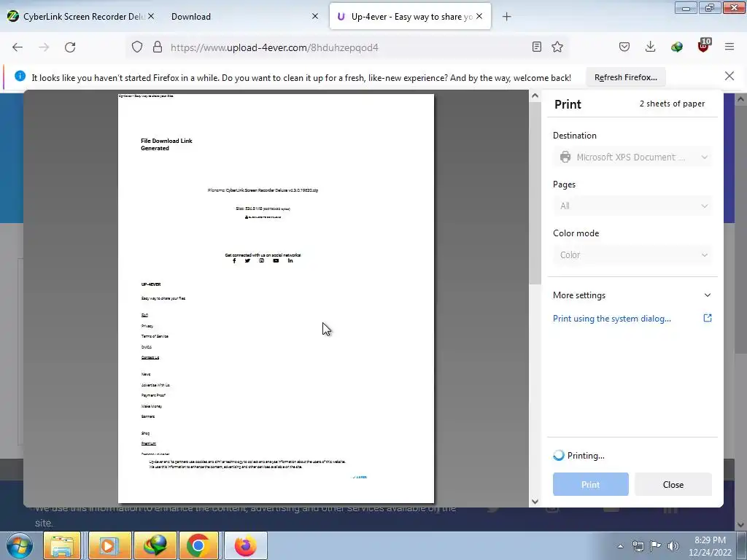Open the Color mode dropdown

coord(632,254)
